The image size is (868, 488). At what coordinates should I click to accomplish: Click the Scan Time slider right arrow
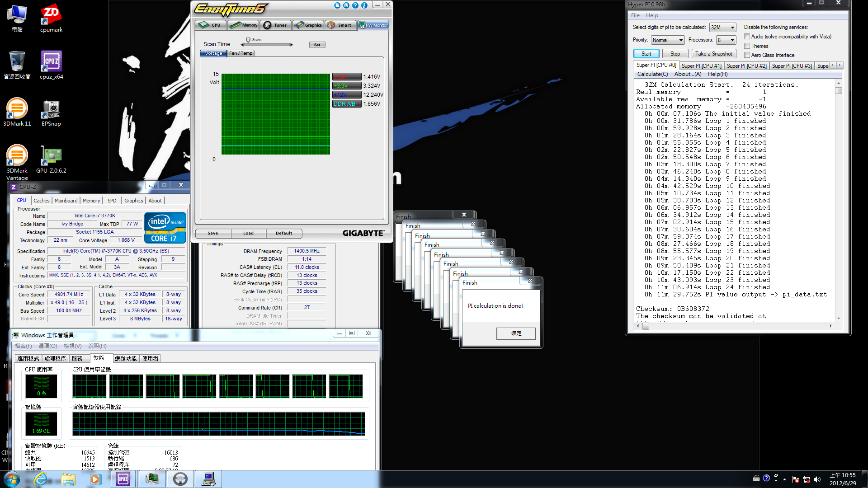[292, 45]
